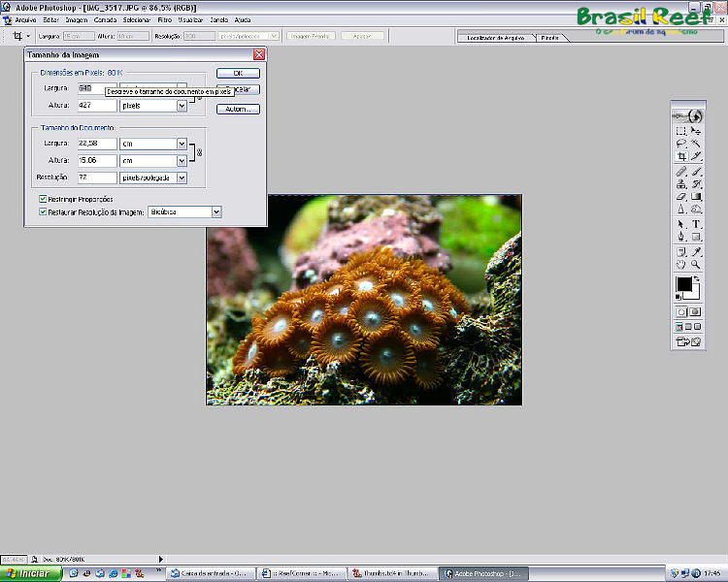Click the Resolução value input field
Image resolution: width=728 pixels, height=582 pixels.
tap(97, 178)
